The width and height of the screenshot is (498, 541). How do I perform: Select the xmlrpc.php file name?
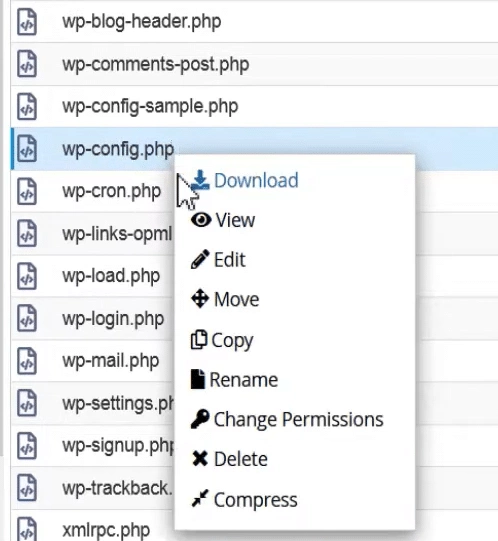click(x=106, y=530)
